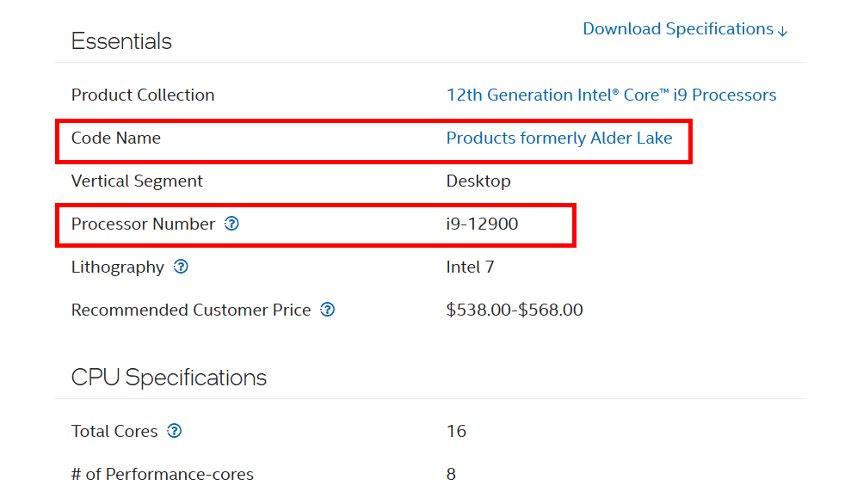Select the Total Cores value 16

coord(456,431)
